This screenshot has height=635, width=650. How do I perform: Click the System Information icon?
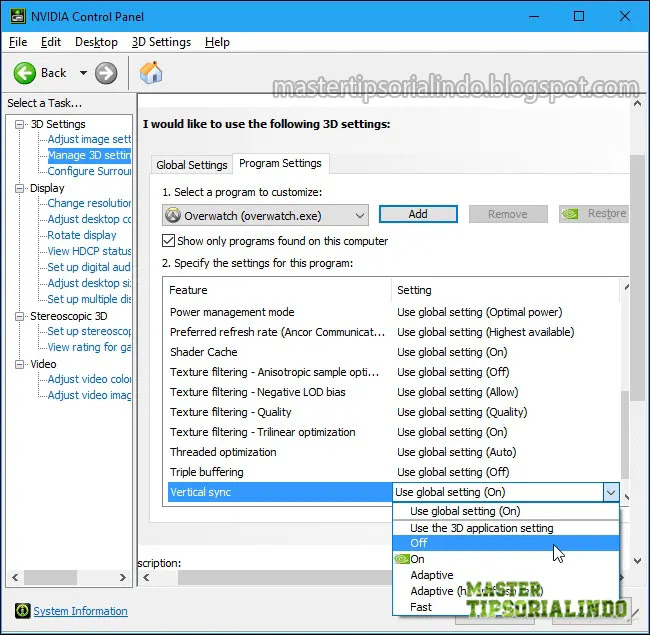coord(22,611)
